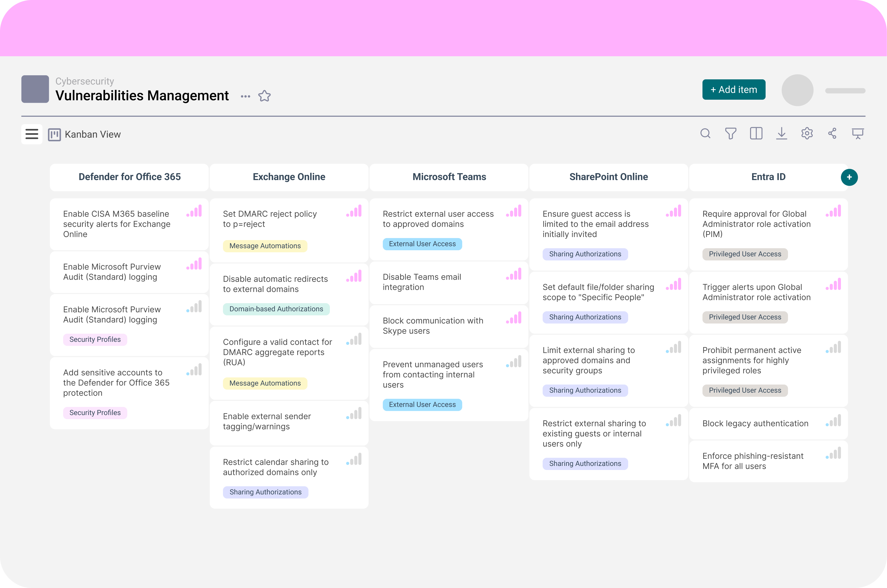Click the user avatar circle
This screenshot has height=588, width=887.
797,90
